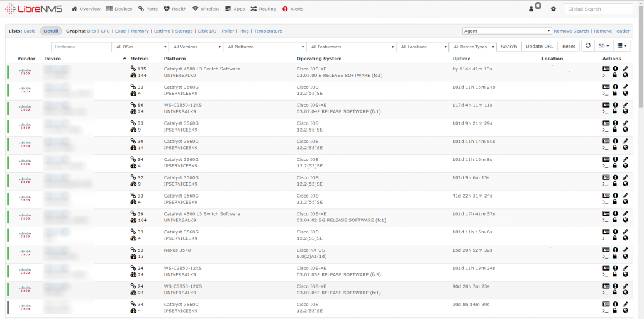Open terminal icon for row 90d 20h 7m 23s
The height and width of the screenshot is (319, 644).
[x=606, y=293]
